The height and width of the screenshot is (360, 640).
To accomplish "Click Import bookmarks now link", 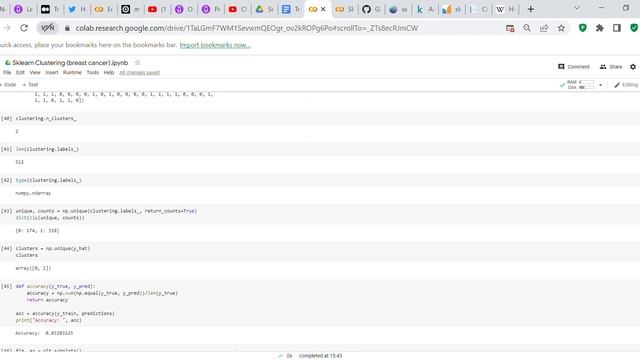I will tap(215, 45).
